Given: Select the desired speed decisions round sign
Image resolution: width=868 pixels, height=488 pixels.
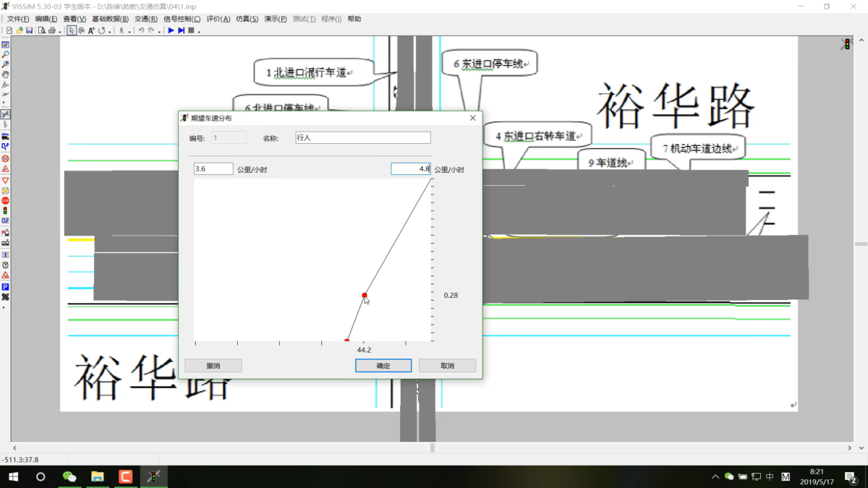Looking at the screenshot, I should click(x=5, y=158).
